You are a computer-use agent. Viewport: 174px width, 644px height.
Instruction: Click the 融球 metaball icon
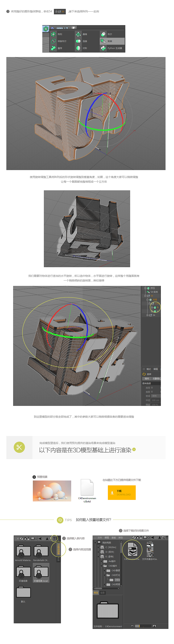[53, 48]
